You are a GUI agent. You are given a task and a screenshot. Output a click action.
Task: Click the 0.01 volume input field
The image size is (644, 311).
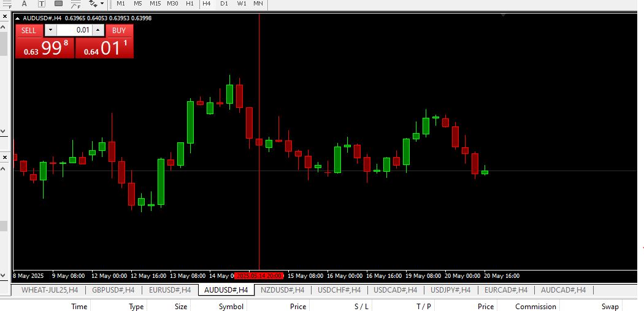coord(74,30)
